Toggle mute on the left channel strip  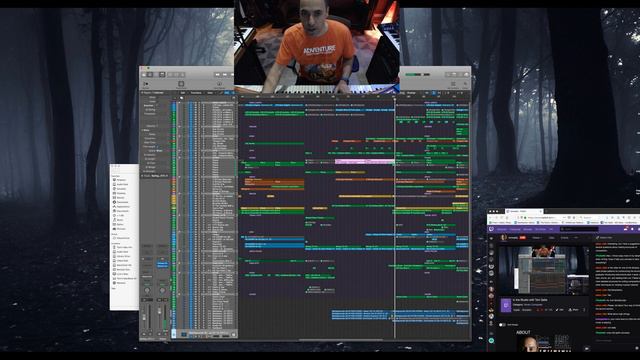(x=144, y=333)
